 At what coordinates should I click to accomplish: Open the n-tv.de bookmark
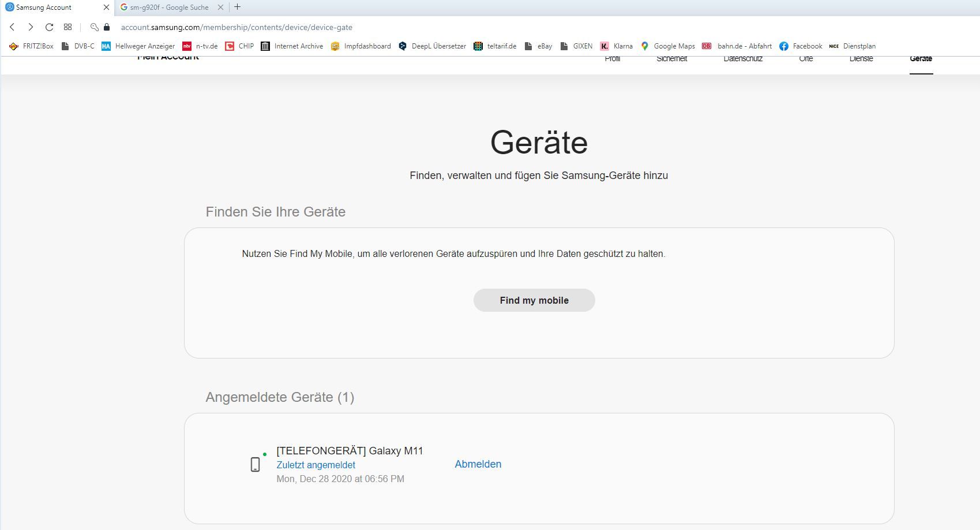pos(200,46)
